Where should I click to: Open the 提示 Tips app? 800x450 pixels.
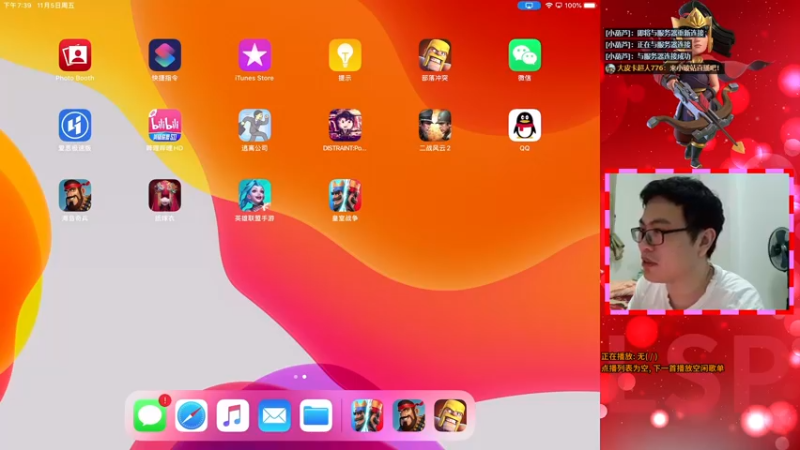(x=345, y=55)
